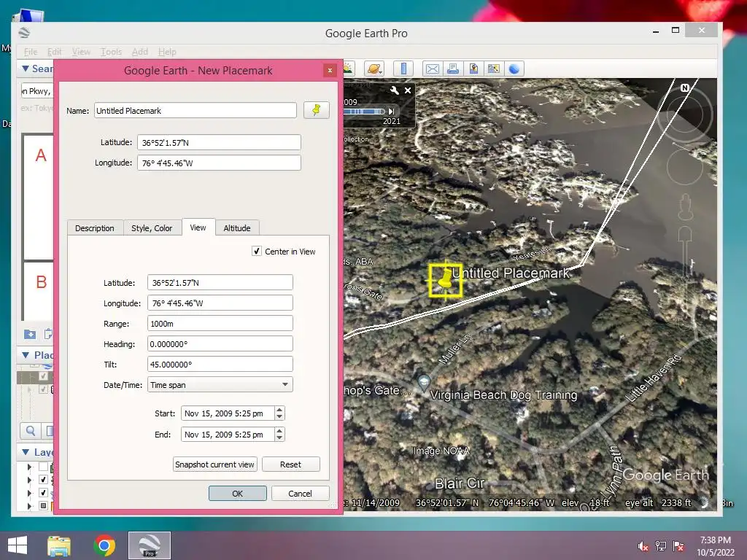Viewport: 747px width, 560px height.
Task: Toggle the highlighted Places item checkbox
Action: coord(43,377)
